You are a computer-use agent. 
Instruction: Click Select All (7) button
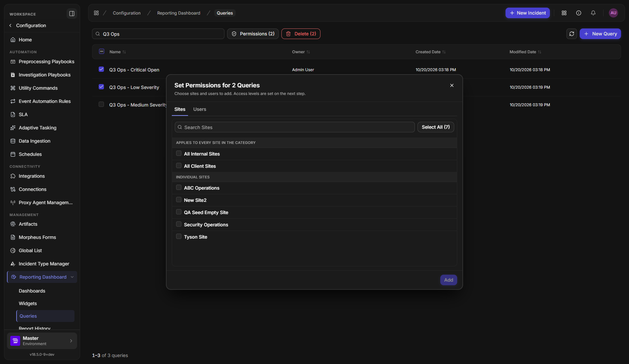pyautogui.click(x=436, y=127)
